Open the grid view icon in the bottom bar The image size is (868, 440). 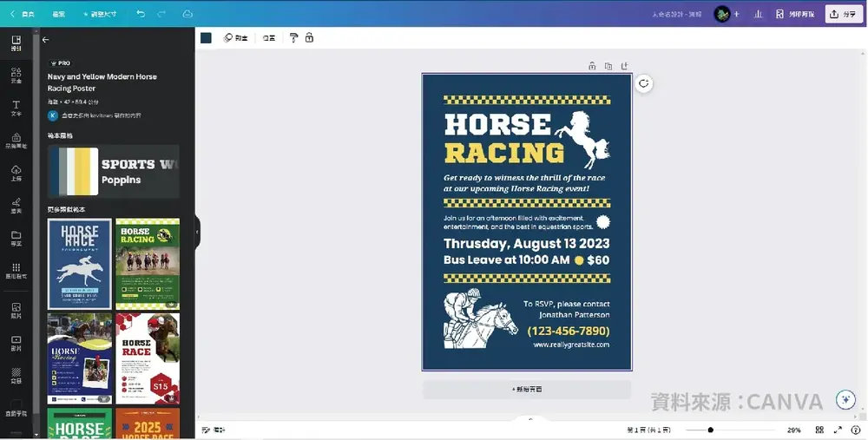point(819,430)
